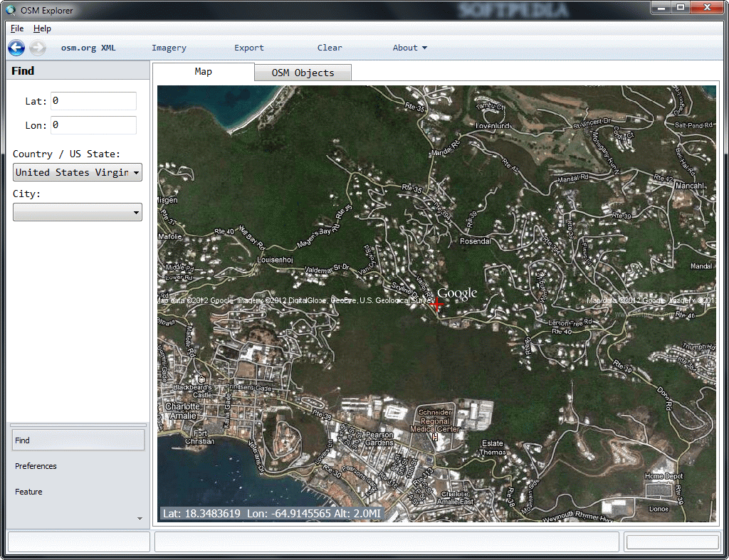Switch to the OSM Objects tab

[x=303, y=72]
